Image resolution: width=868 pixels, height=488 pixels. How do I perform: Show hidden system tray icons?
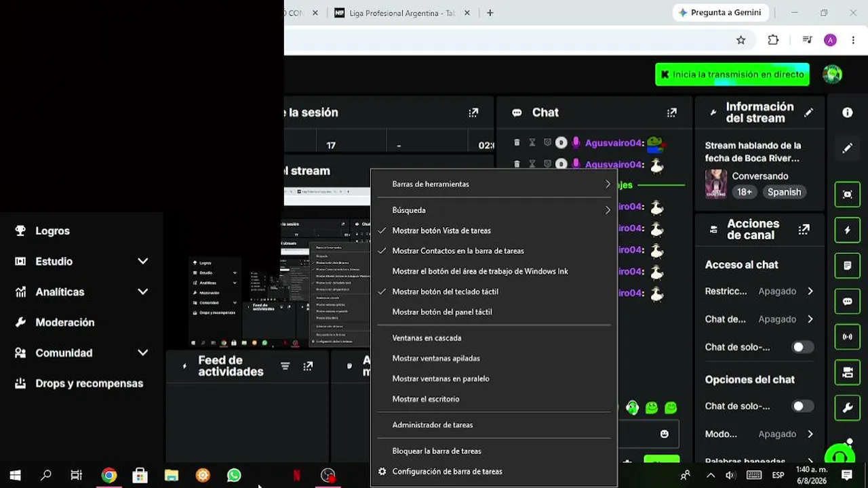pyautogui.click(x=710, y=475)
